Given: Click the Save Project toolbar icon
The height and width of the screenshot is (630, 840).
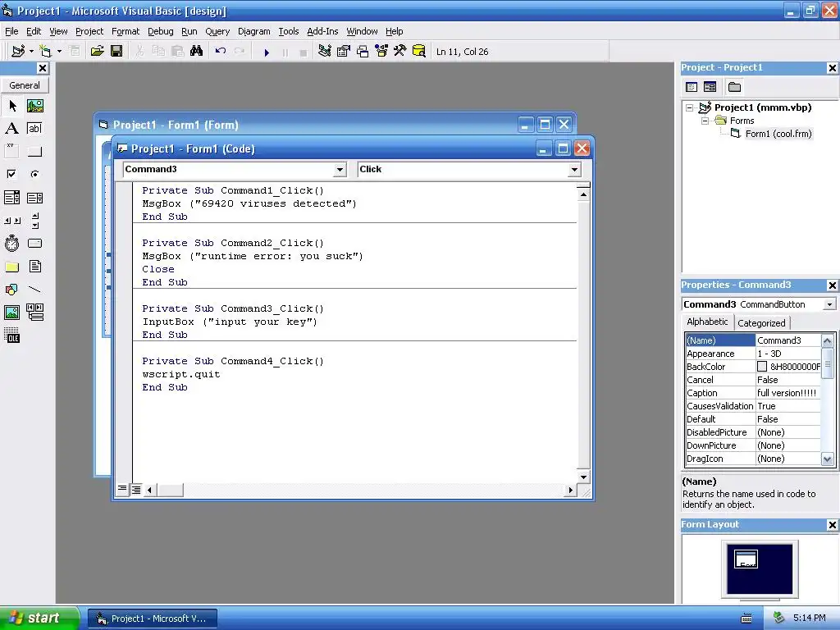Looking at the screenshot, I should [116, 52].
